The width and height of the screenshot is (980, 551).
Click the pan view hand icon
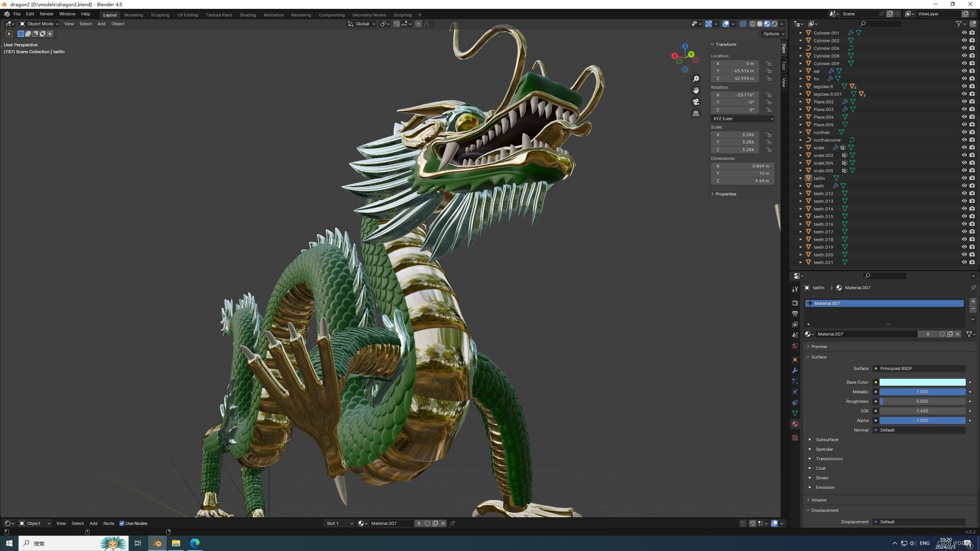coord(696,90)
